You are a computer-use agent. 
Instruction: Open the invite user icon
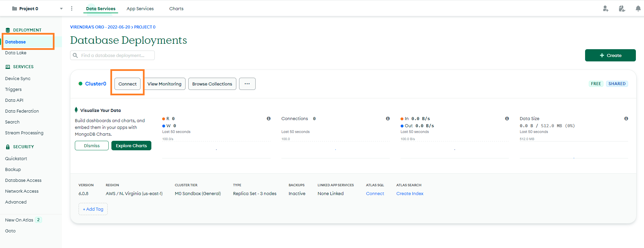(x=605, y=9)
